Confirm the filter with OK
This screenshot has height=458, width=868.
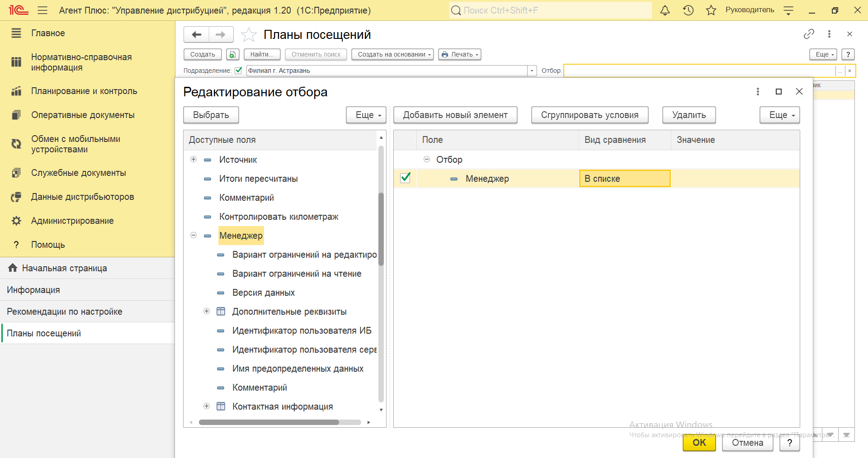[699, 443]
